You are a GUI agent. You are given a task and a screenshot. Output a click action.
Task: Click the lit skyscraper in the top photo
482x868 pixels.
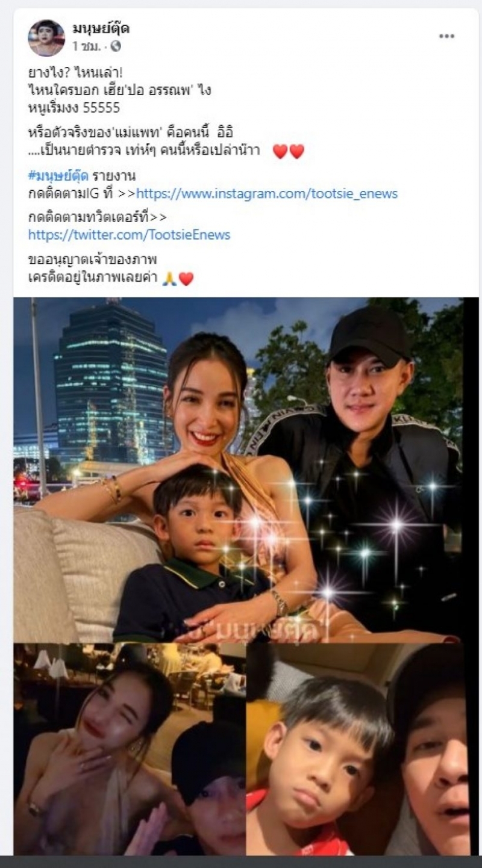[x=111, y=385]
